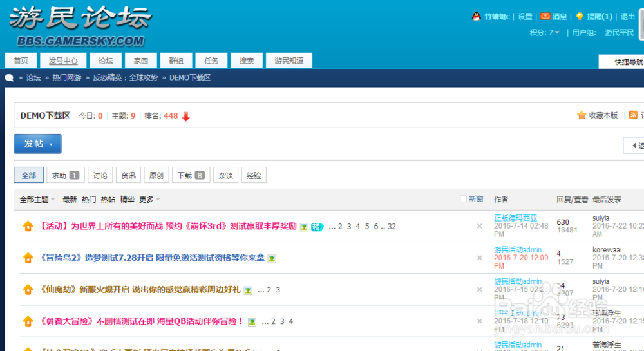The height and width of the screenshot is (351, 644).
Task: Click the QQ penguin icon beside username
Action: click(x=477, y=16)
